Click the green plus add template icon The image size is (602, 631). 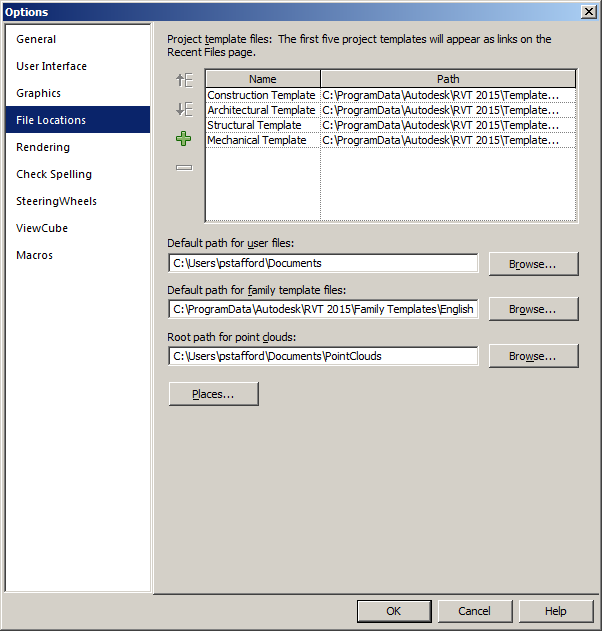coord(183,139)
